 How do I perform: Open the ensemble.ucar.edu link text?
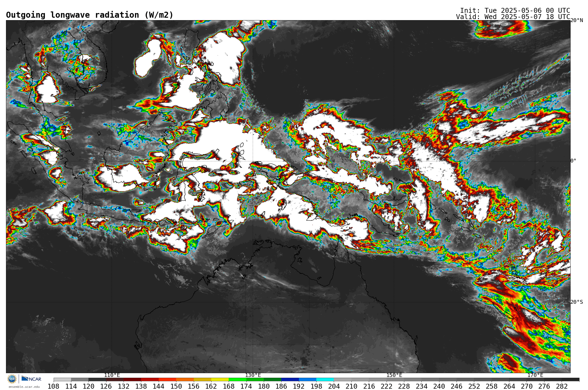pos(24,387)
